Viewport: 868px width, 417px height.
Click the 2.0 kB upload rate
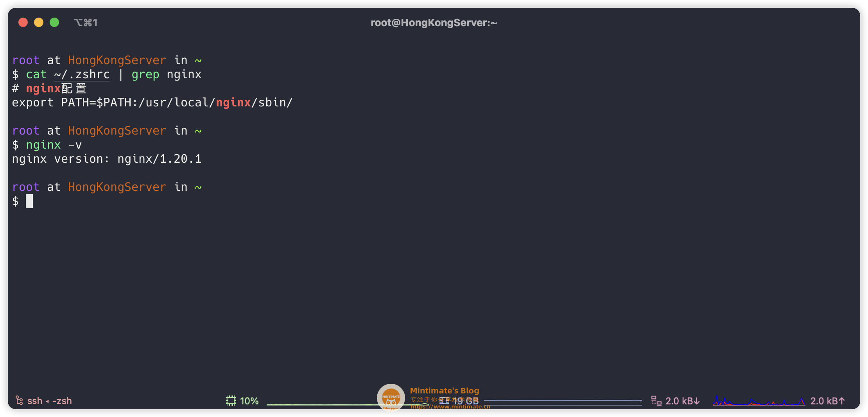[828, 401]
